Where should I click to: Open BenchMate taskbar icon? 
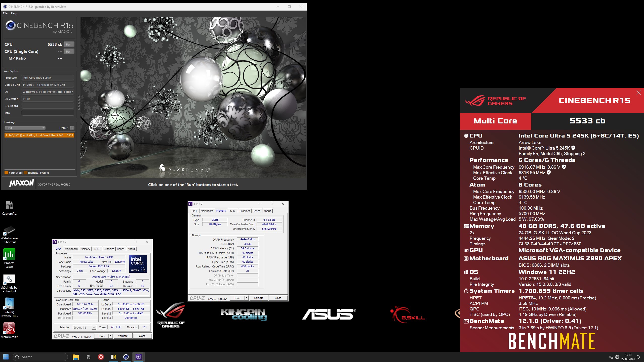(x=113, y=357)
